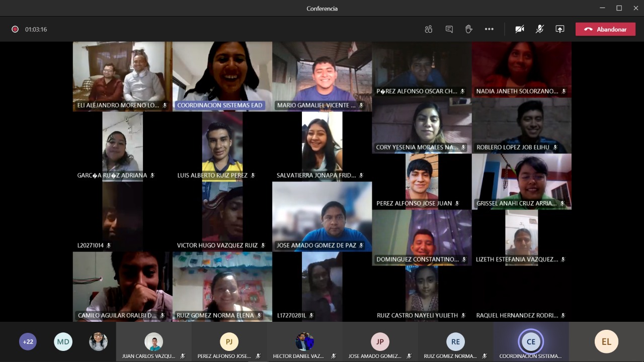Leave the meeting with Abandonar

point(605,29)
